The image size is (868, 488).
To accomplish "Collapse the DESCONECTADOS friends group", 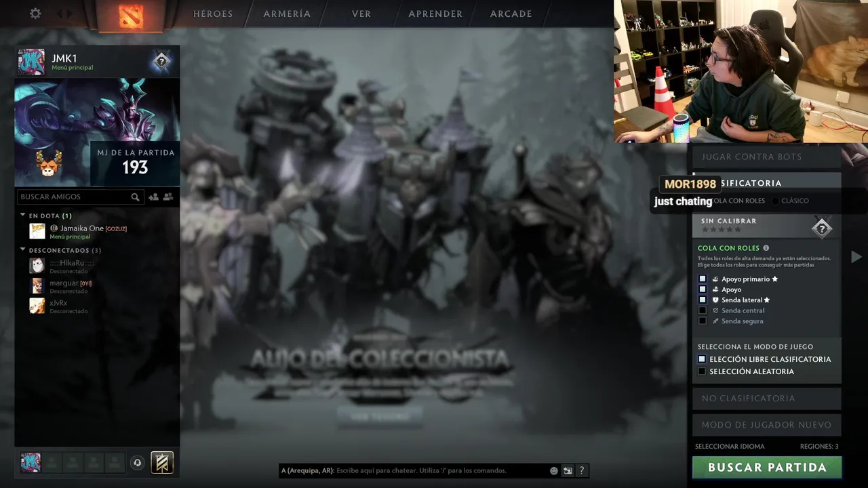I will pos(22,250).
